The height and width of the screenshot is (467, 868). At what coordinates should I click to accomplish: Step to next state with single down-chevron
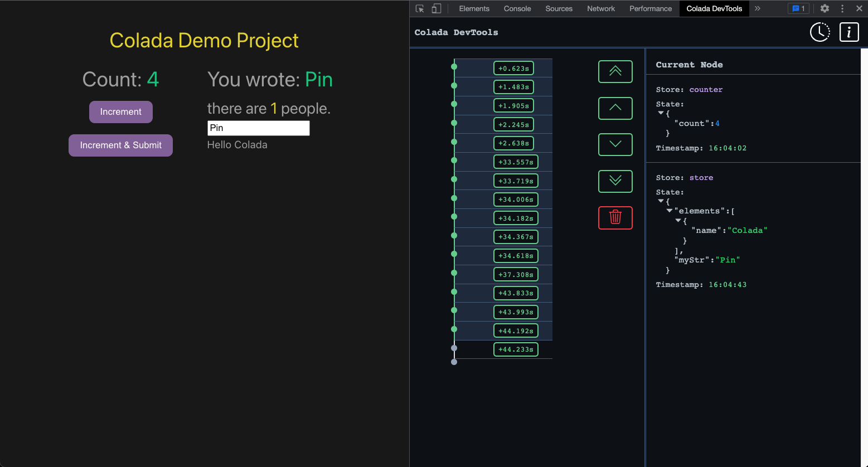[x=615, y=144]
